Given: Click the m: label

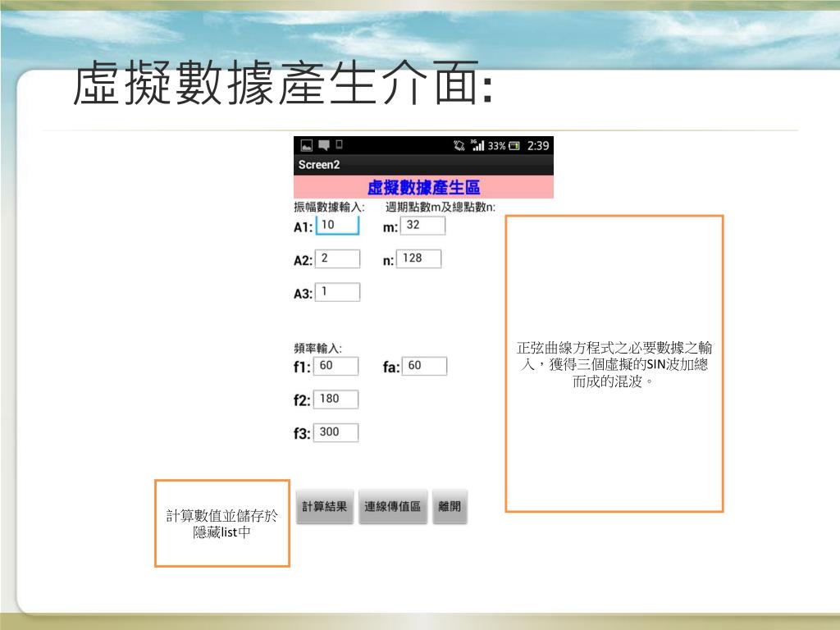Looking at the screenshot, I should pyautogui.click(x=390, y=228).
